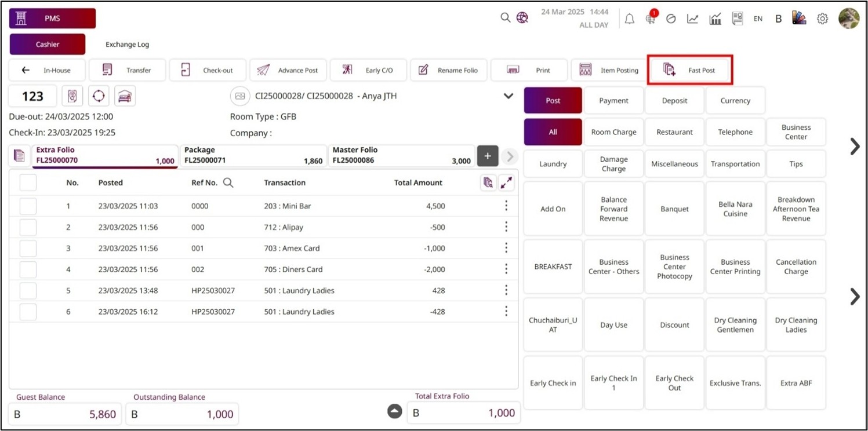This screenshot has width=868, height=431.
Task: Open the settings gear icon
Action: (822, 19)
